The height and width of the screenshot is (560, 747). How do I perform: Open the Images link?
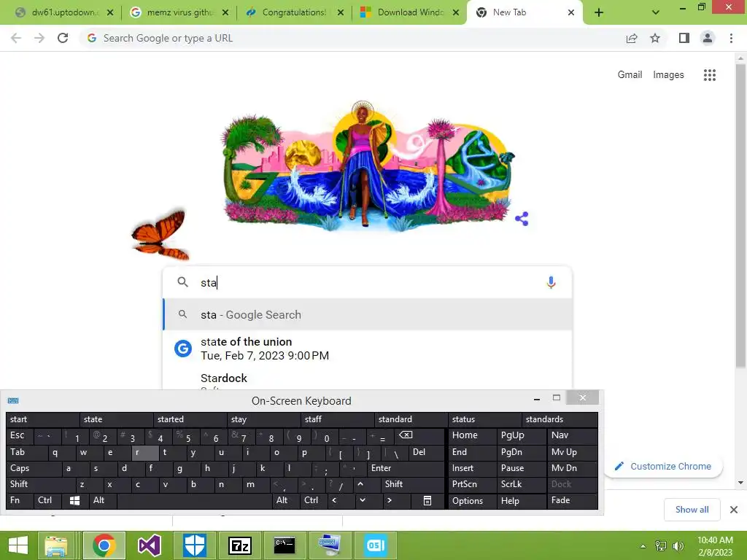668,75
